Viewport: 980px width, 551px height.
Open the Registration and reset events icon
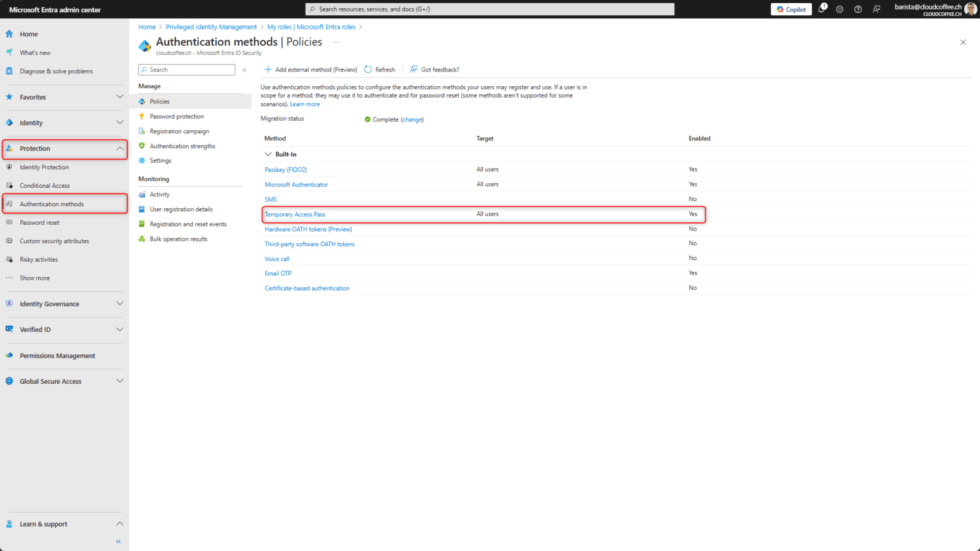[142, 224]
